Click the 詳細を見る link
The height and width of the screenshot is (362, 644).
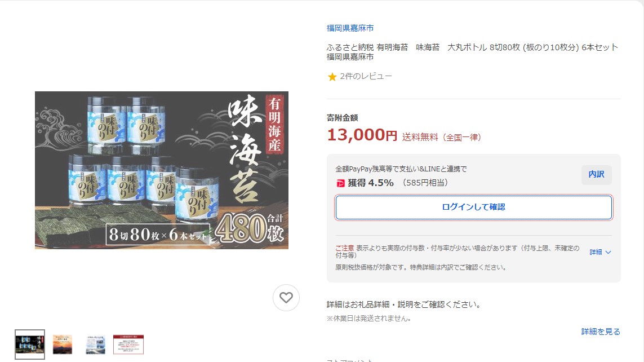pos(601,331)
